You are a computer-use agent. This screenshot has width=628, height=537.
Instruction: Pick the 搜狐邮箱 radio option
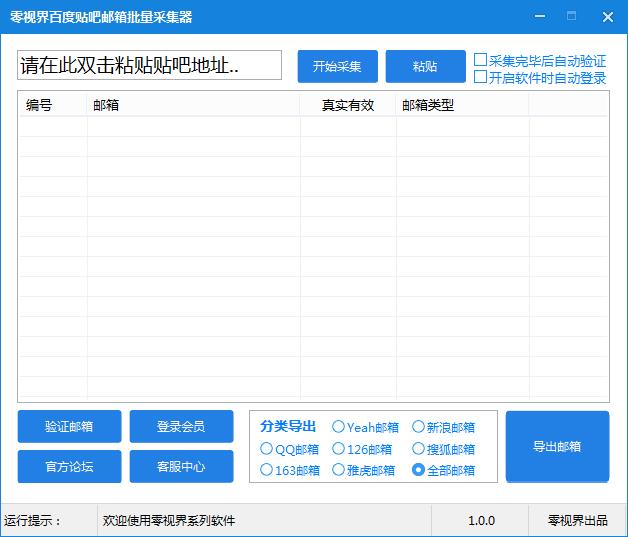point(419,449)
